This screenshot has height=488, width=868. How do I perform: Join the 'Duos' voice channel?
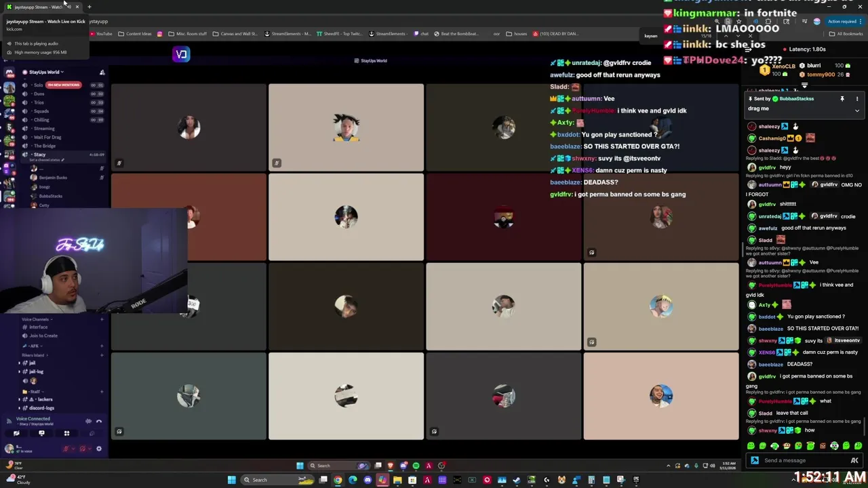pyautogui.click(x=39, y=94)
